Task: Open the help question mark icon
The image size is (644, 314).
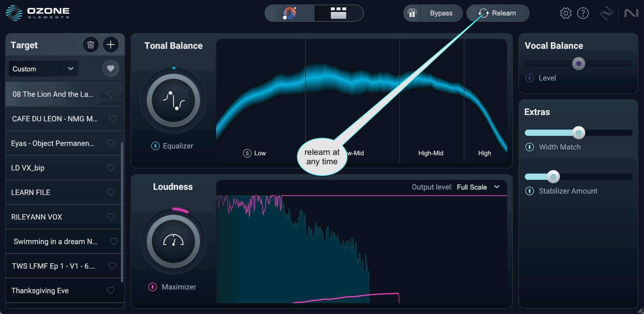Action: coord(583,13)
